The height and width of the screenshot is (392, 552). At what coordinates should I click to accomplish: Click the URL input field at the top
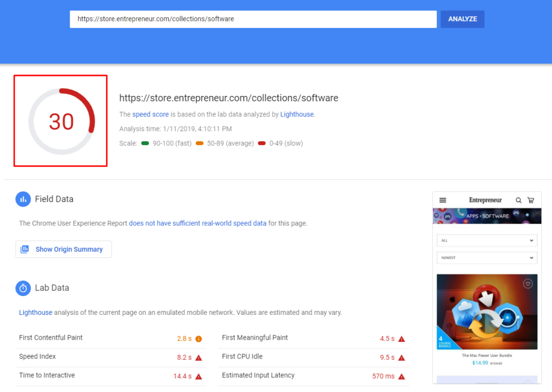[x=252, y=19]
